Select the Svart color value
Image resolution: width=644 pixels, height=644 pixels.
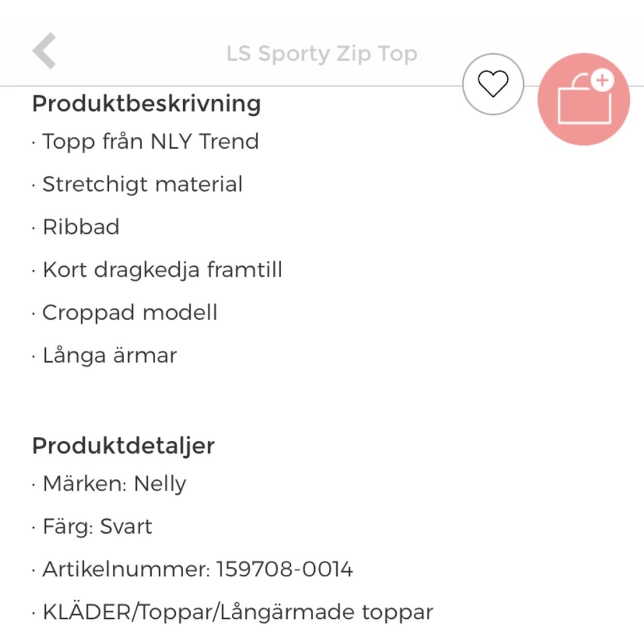click(x=126, y=527)
